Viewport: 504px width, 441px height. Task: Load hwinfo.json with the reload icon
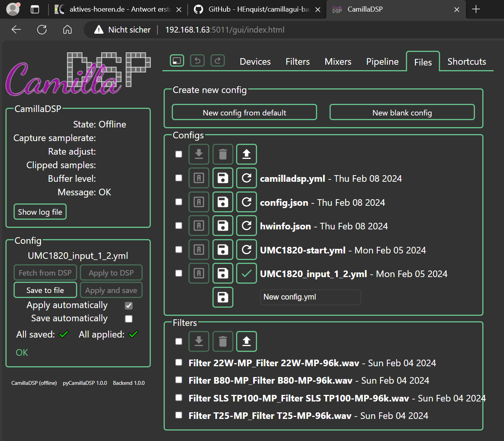247,226
